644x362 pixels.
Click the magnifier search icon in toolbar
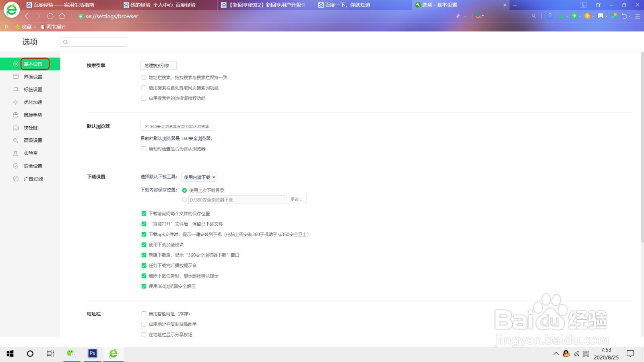(534, 16)
